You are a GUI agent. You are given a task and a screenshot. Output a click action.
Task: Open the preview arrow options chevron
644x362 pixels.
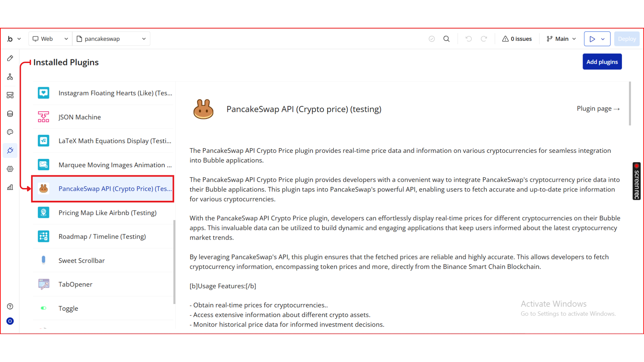point(603,39)
